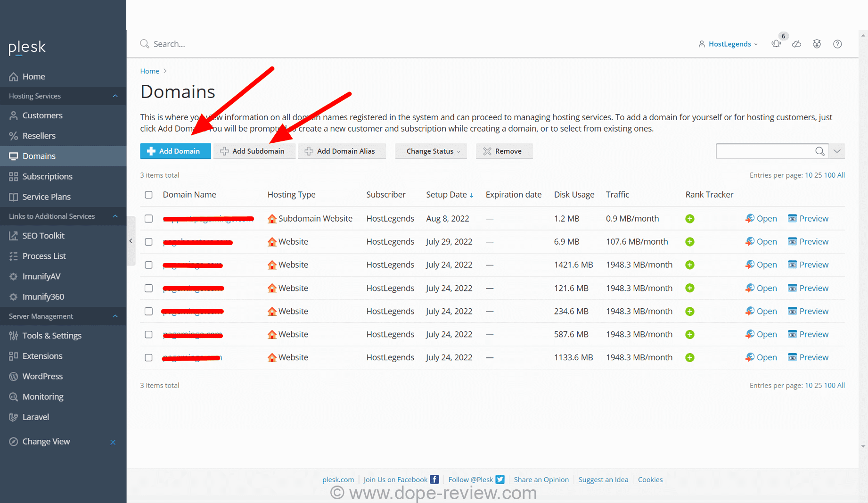This screenshot has height=503, width=868.
Task: Select Subscriptions from the sidebar menu
Action: pyautogui.click(x=47, y=176)
